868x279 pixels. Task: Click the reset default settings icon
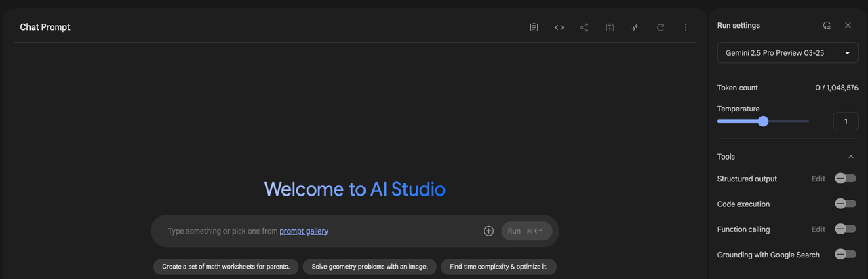pos(827,25)
